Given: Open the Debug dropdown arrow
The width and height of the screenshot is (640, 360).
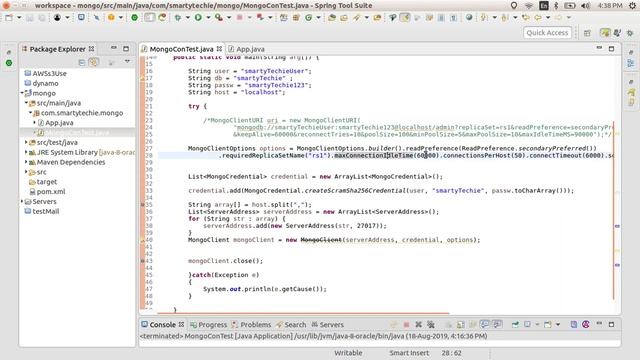Looking at the screenshot, I should pos(188,18).
